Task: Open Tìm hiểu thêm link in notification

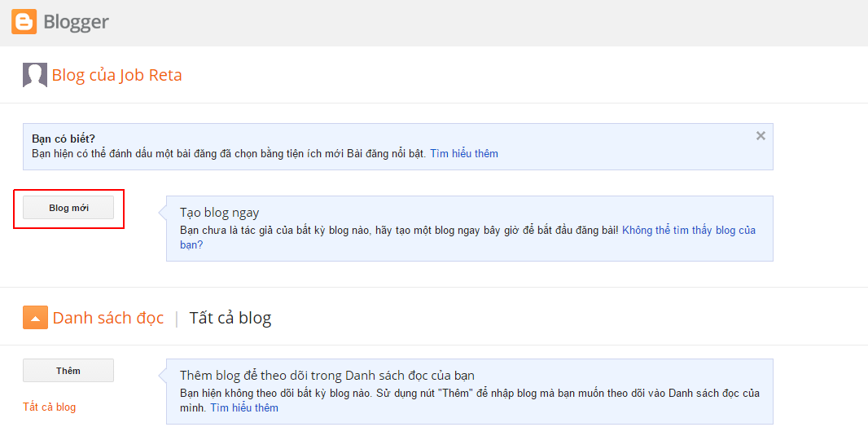Action: (464, 153)
